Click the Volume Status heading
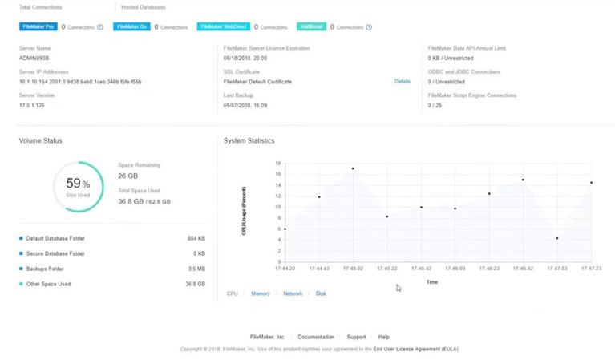This screenshot has width=615, height=364. (41, 140)
